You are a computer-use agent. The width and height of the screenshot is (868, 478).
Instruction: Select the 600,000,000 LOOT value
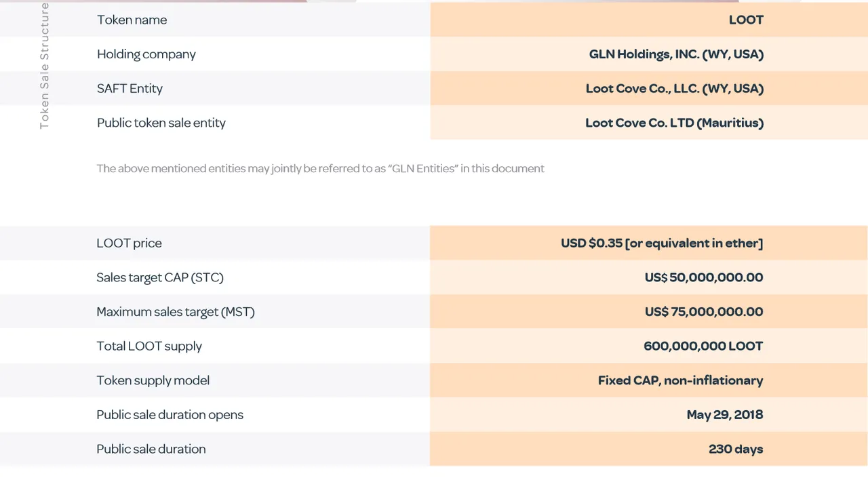tap(703, 346)
